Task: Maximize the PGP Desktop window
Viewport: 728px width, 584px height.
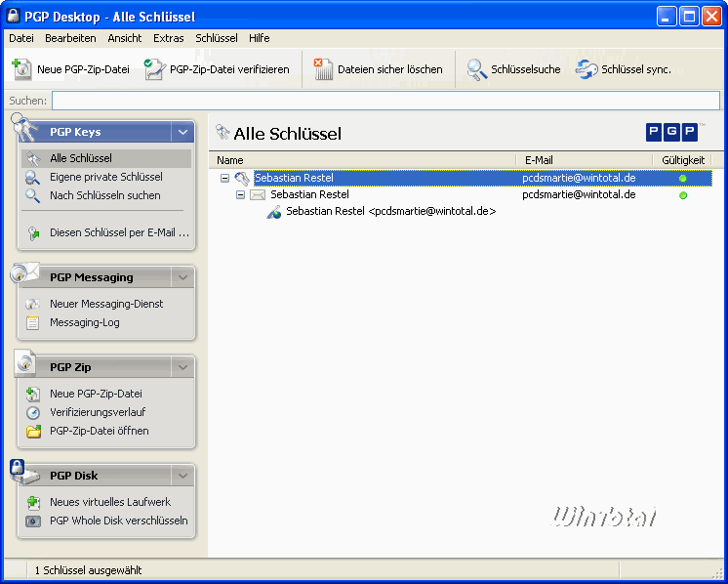Action: [689, 17]
